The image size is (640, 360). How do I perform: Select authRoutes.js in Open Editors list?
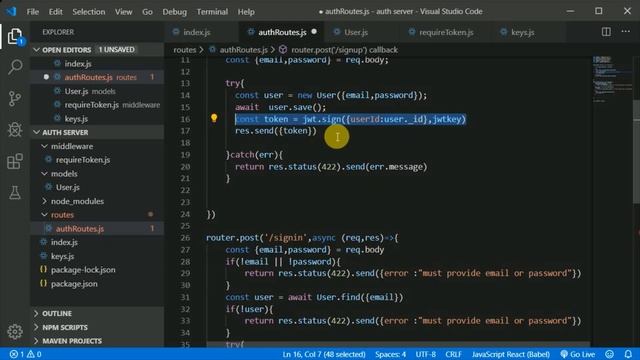click(97, 77)
